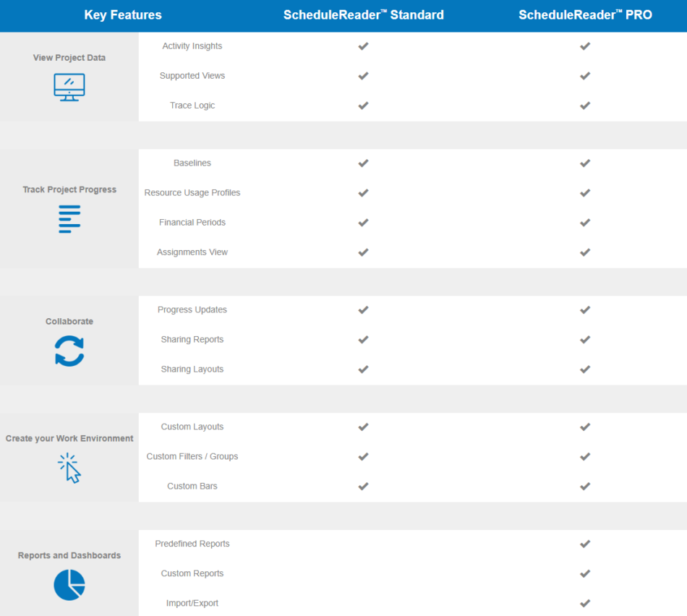Click the Trace Logic feature label

point(192,106)
